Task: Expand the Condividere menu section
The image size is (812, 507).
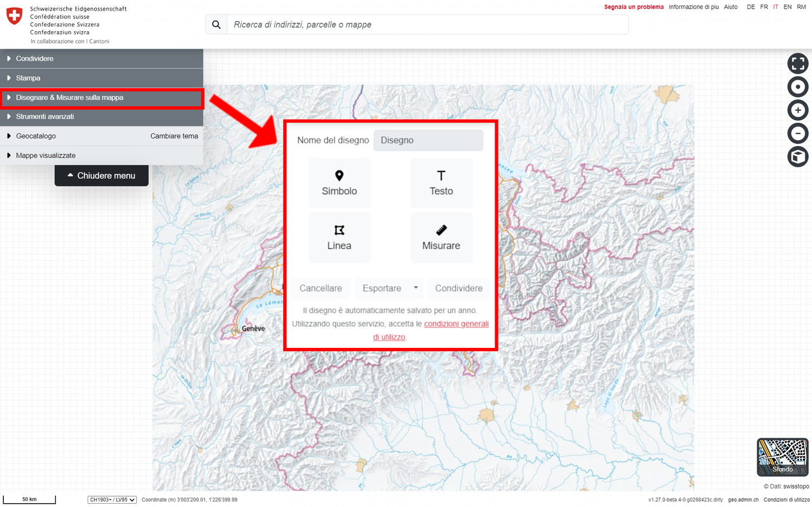Action: (35, 58)
